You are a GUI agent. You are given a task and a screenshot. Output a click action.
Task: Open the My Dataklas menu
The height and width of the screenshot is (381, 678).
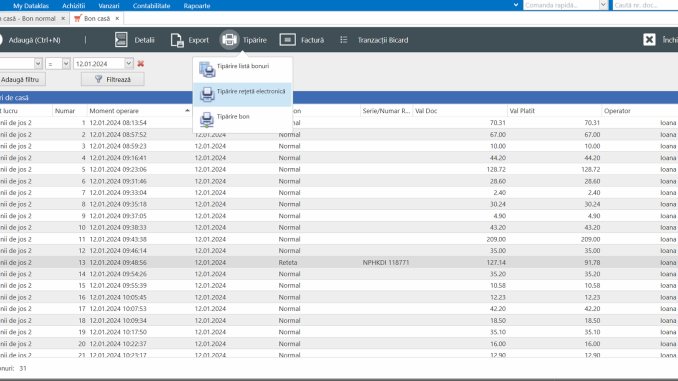(x=31, y=6)
